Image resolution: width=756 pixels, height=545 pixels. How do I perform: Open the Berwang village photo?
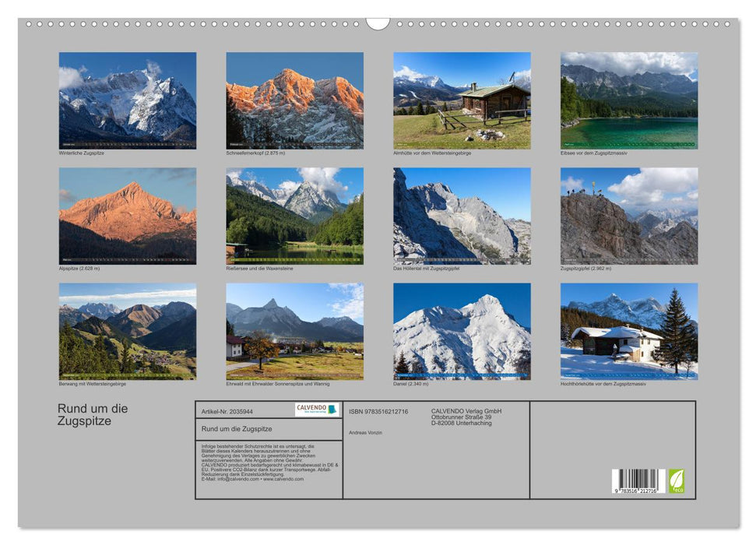pos(128,331)
